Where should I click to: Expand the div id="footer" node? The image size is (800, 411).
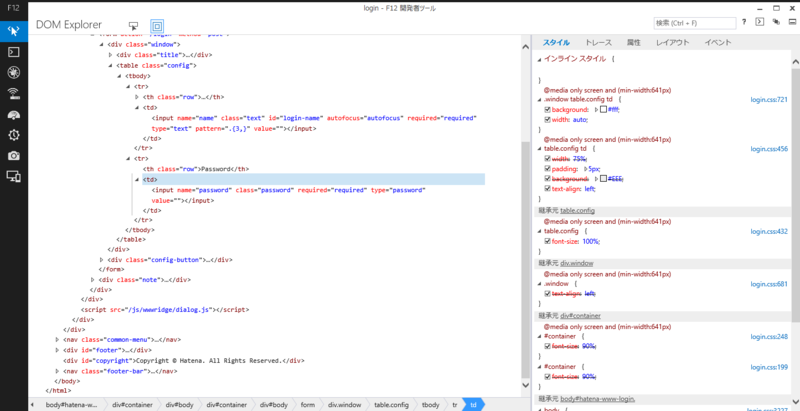(x=57, y=350)
